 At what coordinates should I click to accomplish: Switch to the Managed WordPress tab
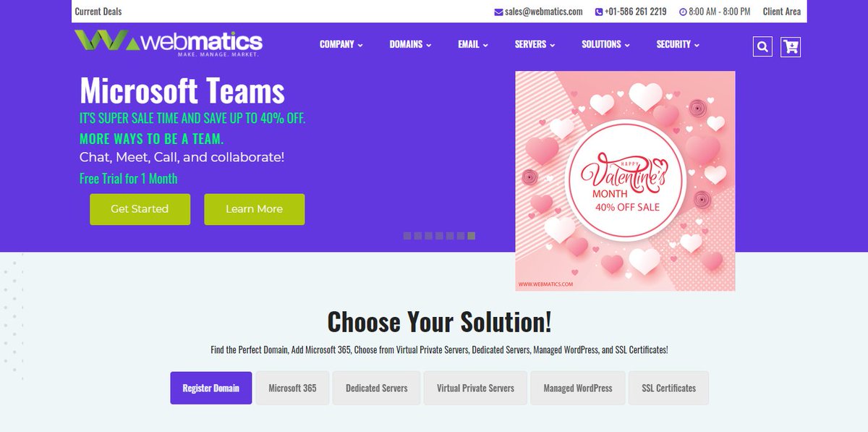578,388
